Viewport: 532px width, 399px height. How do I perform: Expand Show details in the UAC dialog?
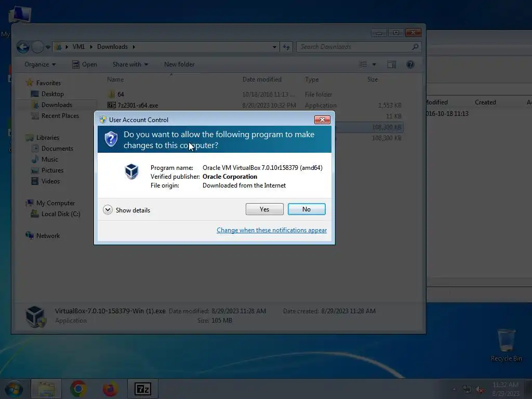point(127,210)
